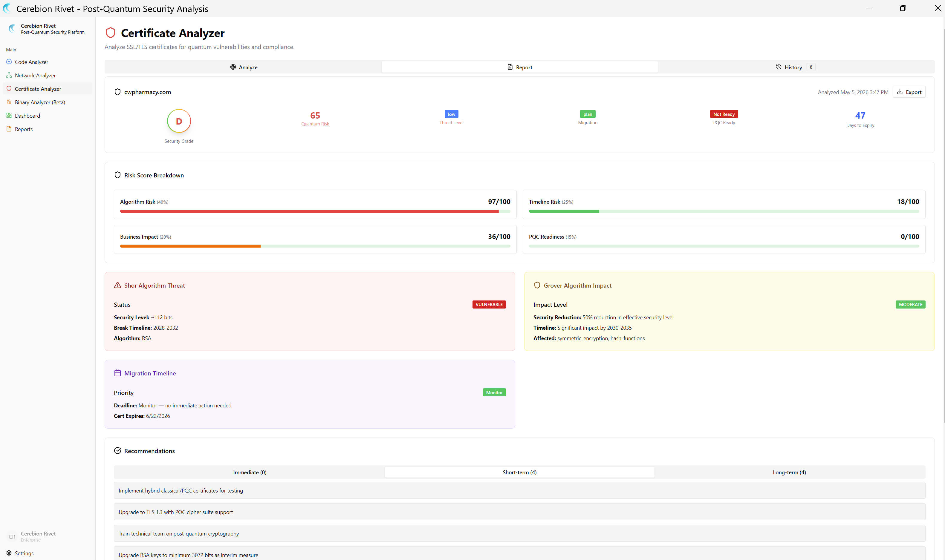Image resolution: width=945 pixels, height=560 pixels.
Task: Click the Cerebion Rivet logo in sidebar
Action: [12, 28]
